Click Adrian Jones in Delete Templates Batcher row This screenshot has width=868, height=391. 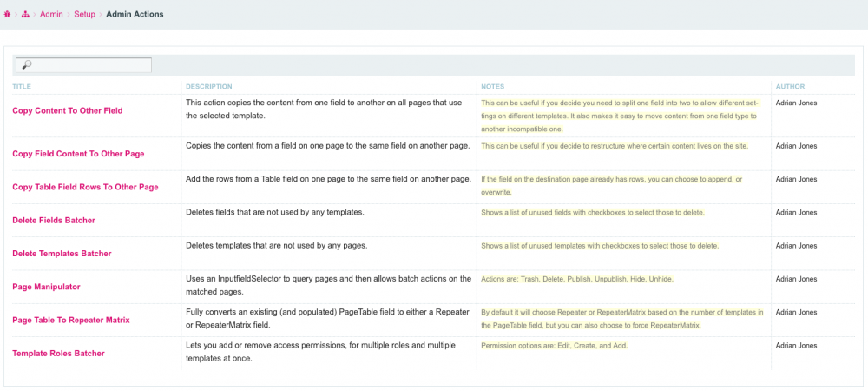796,245
